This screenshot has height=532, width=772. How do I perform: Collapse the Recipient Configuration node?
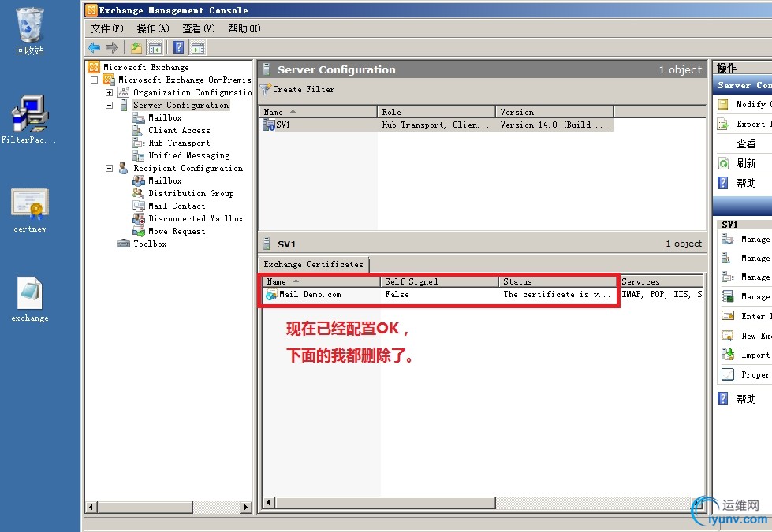click(x=110, y=169)
